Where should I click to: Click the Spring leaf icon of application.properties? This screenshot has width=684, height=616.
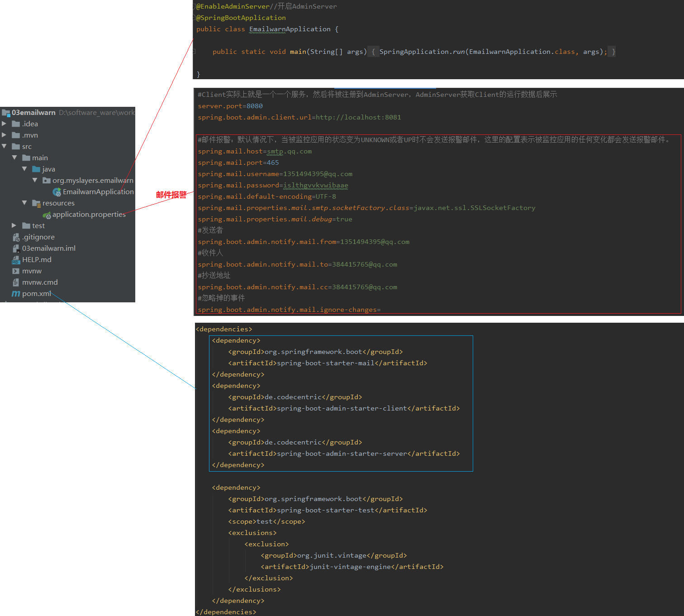pyautogui.click(x=47, y=215)
